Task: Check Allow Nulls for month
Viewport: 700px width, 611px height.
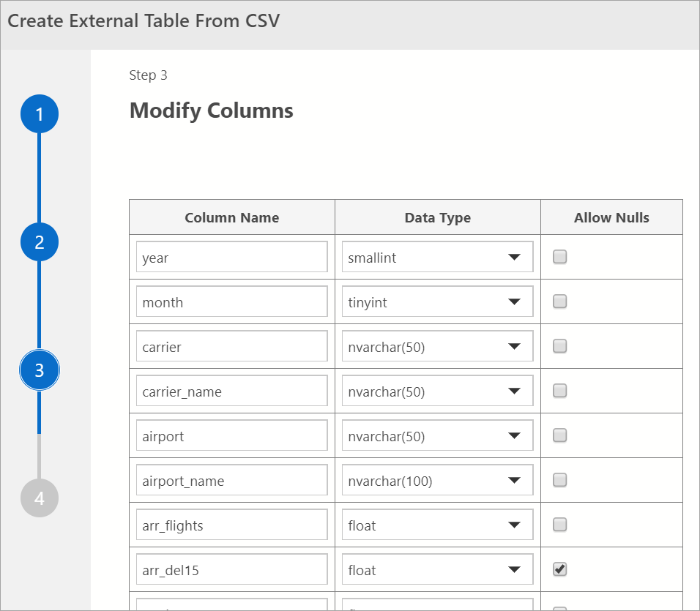Action: click(x=559, y=301)
